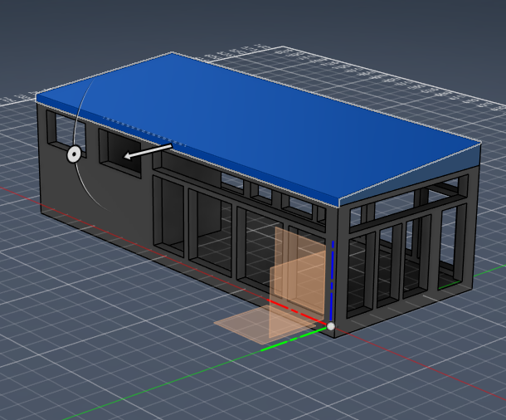Click the white ring rotation handle
The height and width of the screenshot is (420, 506).
pos(74,154)
